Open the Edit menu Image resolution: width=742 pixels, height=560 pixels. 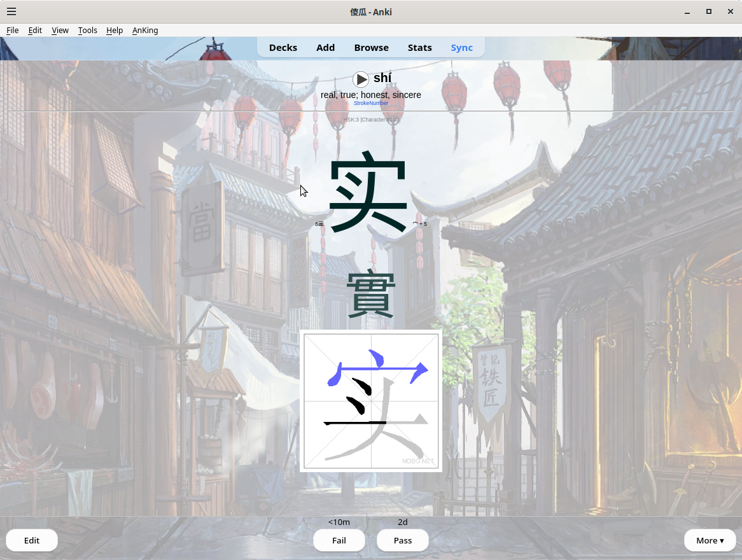coord(35,31)
